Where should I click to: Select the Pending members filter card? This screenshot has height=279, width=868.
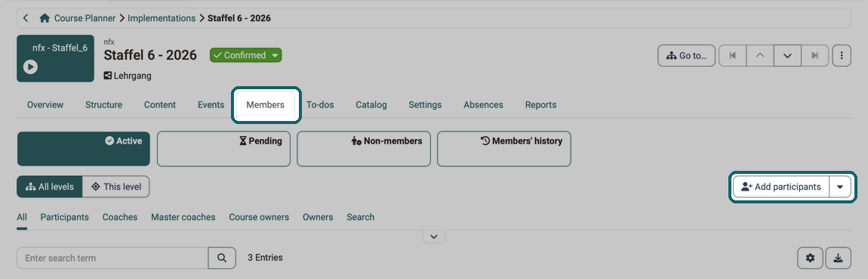coord(223,149)
